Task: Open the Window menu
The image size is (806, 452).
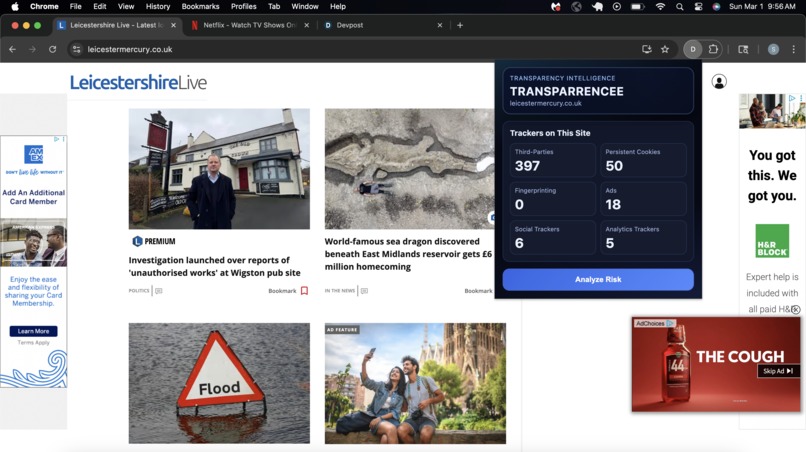Action: pos(305,7)
